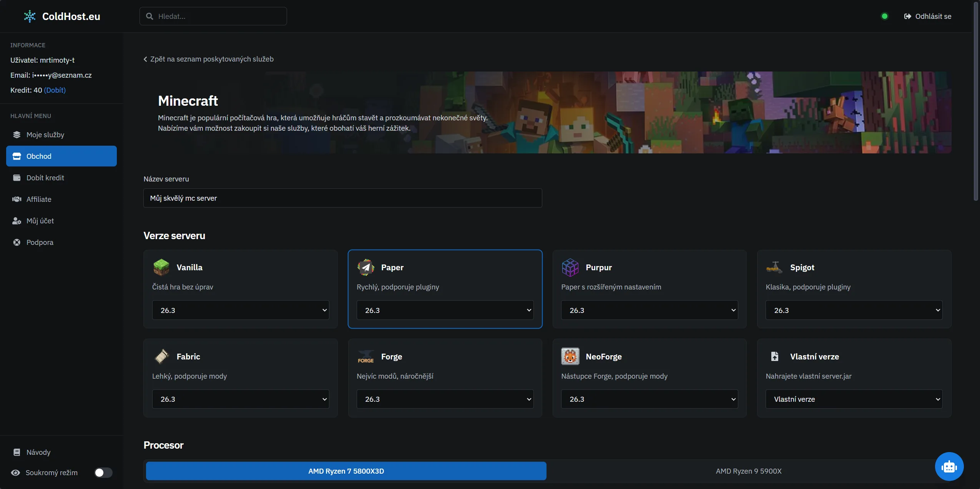This screenshot has width=980, height=489.
Task: Click the eye icon beside Soukromý režim
Action: click(15, 472)
